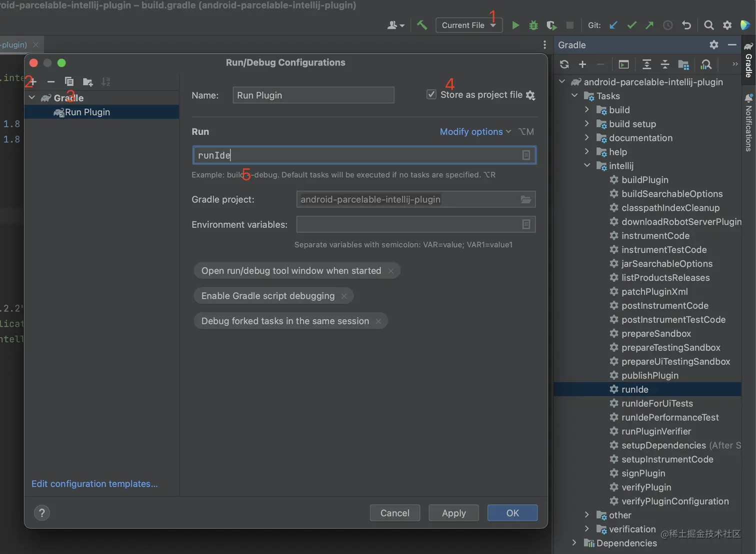Hide the Gradle tool window
The width and height of the screenshot is (756, 554).
tap(732, 45)
